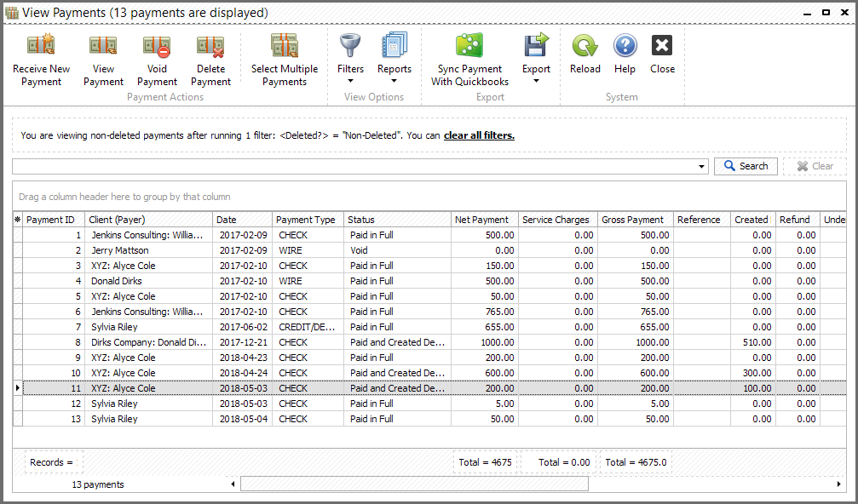This screenshot has width=858, height=504.
Task: Sort by Created column header
Action: pyautogui.click(x=753, y=220)
